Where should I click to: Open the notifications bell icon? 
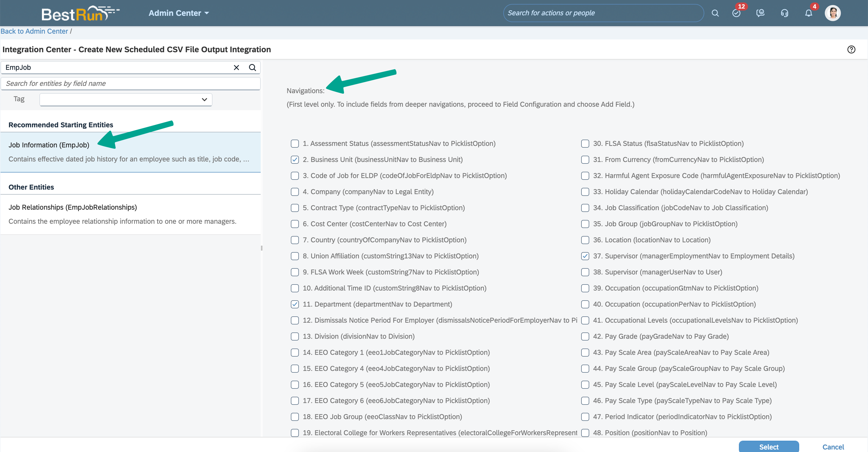point(808,13)
